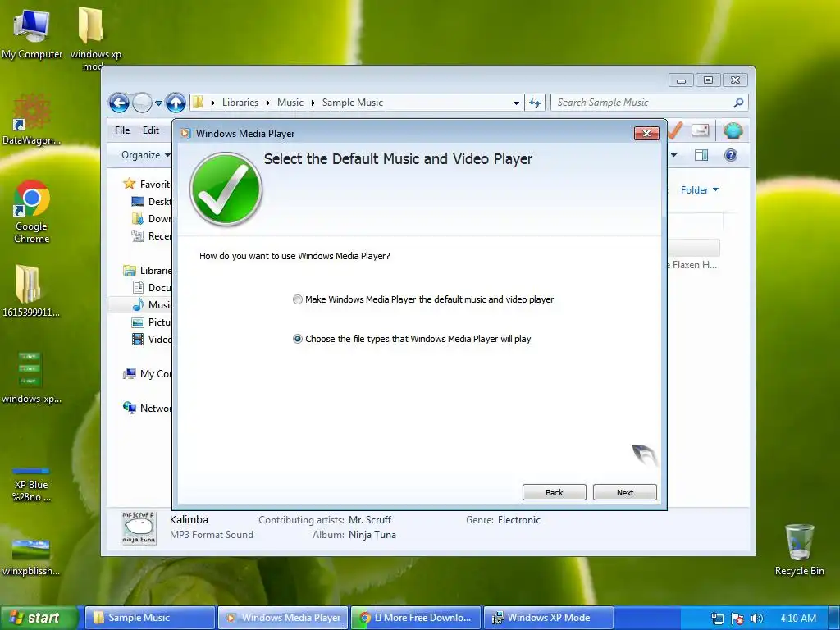Select the windows xp mode folder icon

(x=95, y=38)
